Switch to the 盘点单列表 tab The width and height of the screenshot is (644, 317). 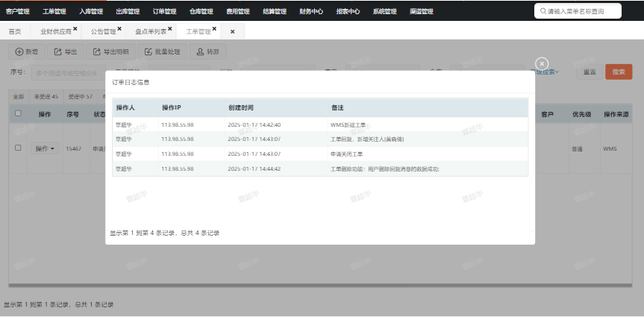[x=151, y=31]
